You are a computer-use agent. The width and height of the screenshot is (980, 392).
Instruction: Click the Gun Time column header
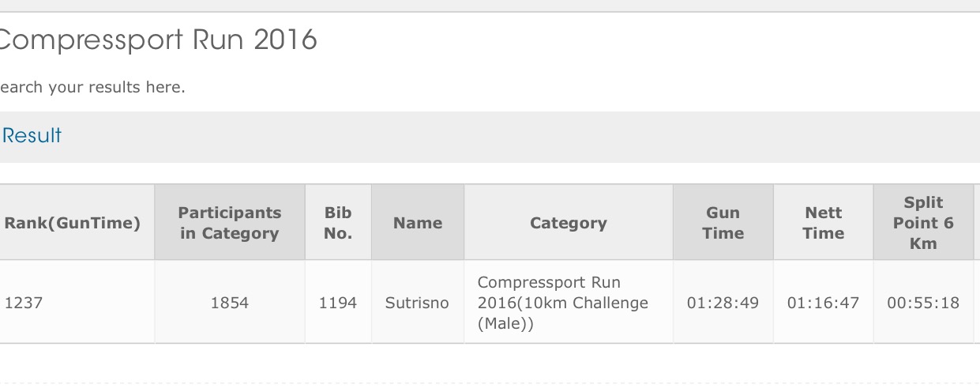click(723, 223)
